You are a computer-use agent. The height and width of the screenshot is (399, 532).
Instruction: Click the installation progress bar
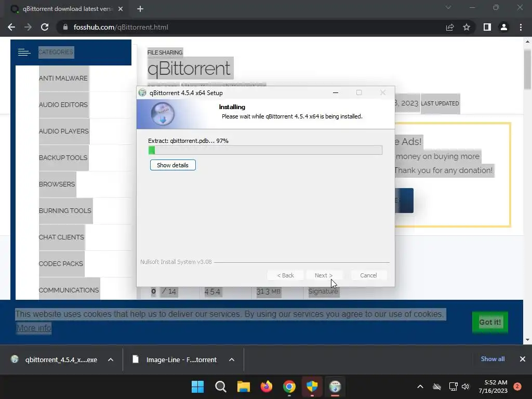[265, 150]
